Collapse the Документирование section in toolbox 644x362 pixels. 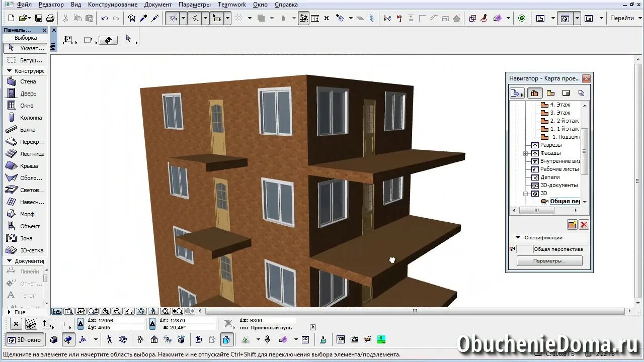9,261
